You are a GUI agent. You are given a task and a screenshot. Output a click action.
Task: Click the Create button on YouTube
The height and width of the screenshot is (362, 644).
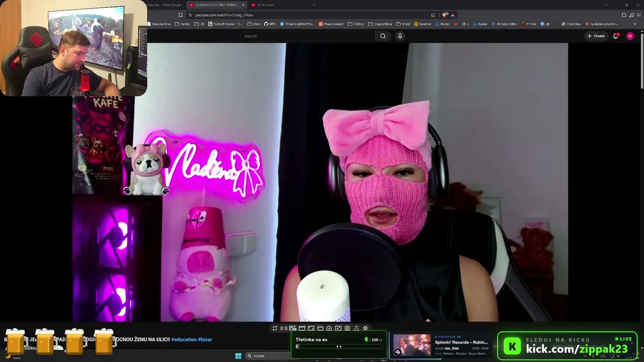[596, 36]
